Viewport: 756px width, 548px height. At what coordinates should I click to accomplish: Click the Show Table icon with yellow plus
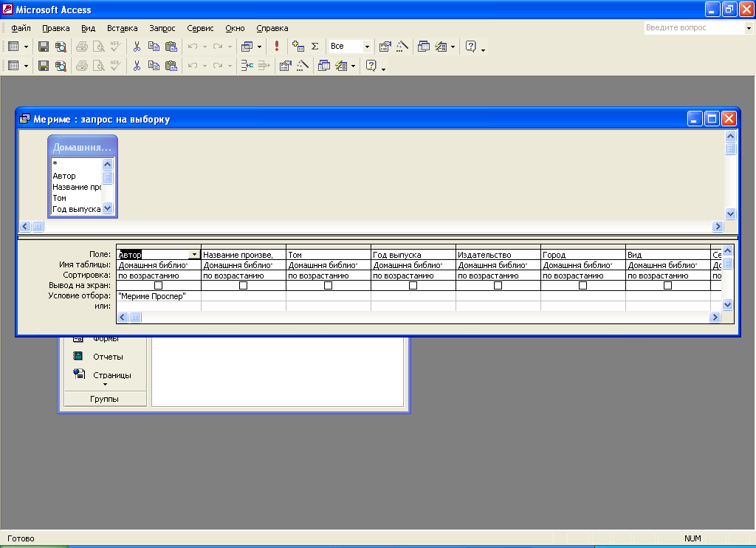pos(298,47)
